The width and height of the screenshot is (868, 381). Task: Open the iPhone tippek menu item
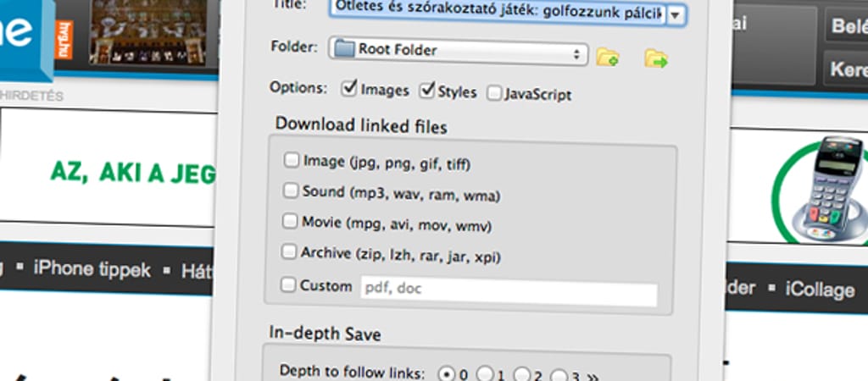coord(92,271)
